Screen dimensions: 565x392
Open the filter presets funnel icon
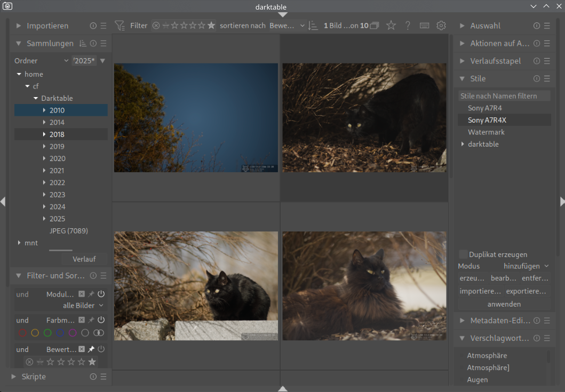click(x=120, y=26)
